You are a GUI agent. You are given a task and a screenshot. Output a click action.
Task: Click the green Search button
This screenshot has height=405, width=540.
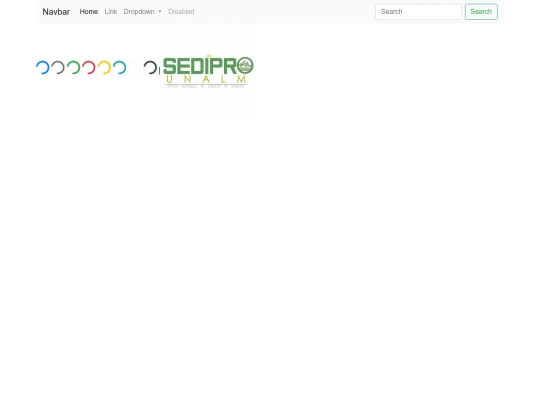click(x=481, y=12)
